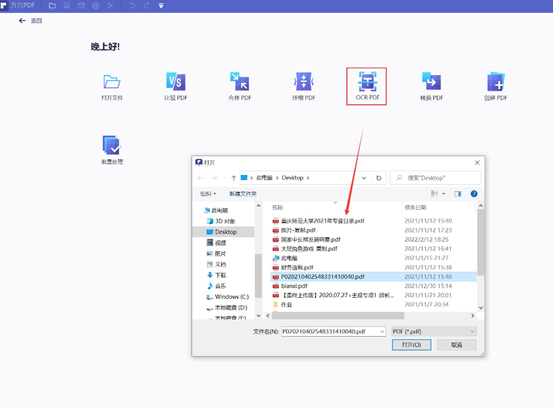The image size is (553, 408).
Task: Open help with the blue question icon
Action: click(x=474, y=194)
